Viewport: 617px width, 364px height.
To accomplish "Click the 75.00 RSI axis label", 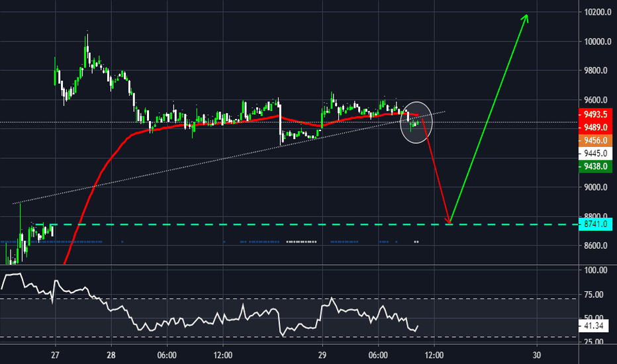I will coord(594,295).
